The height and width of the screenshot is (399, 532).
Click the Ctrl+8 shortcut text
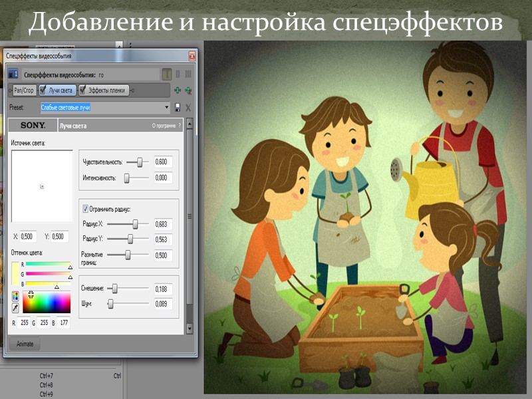47,385
